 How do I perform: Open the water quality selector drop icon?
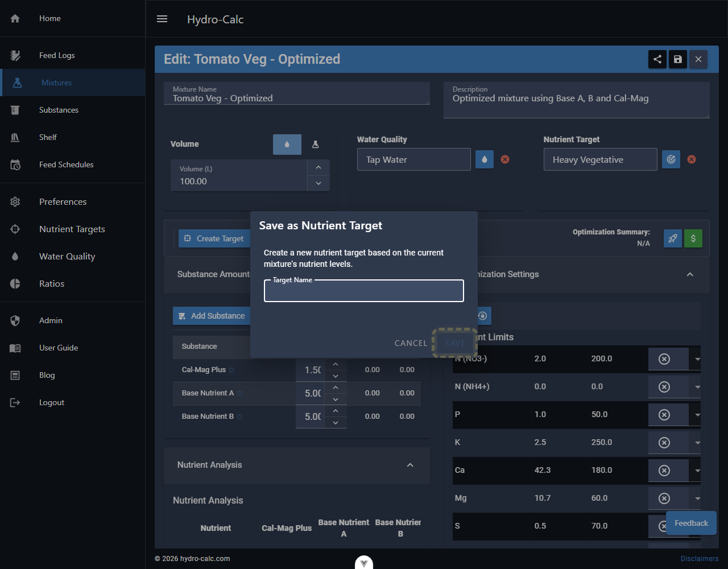pos(485,159)
